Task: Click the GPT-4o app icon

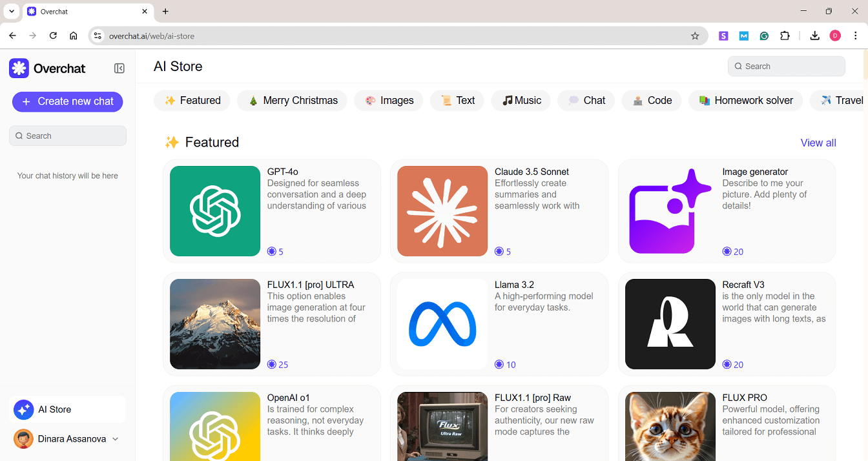Action: [214, 211]
